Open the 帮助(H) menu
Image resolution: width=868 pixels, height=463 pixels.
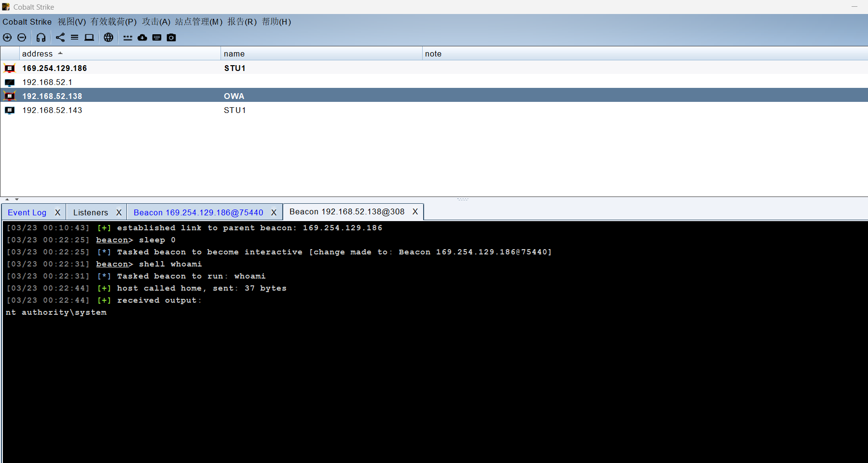coord(276,22)
